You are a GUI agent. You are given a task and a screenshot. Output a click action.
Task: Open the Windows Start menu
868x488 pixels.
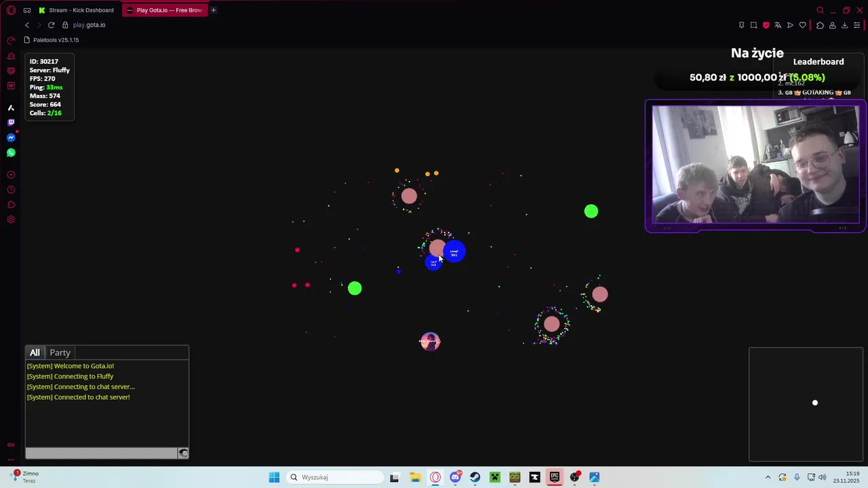(x=274, y=477)
